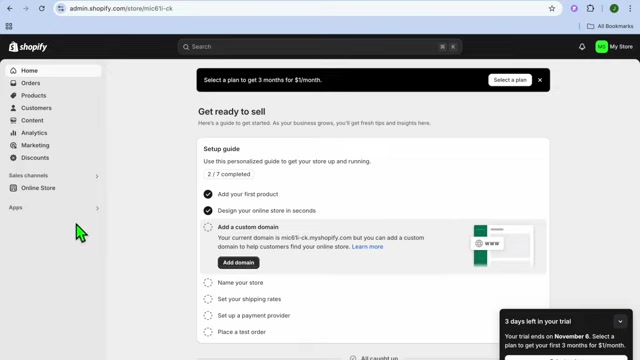Focus the Shopify search field

[320, 47]
